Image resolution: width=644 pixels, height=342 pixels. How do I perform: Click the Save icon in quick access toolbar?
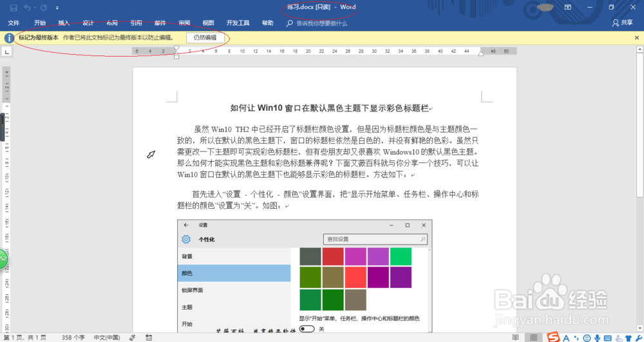tap(13, 8)
